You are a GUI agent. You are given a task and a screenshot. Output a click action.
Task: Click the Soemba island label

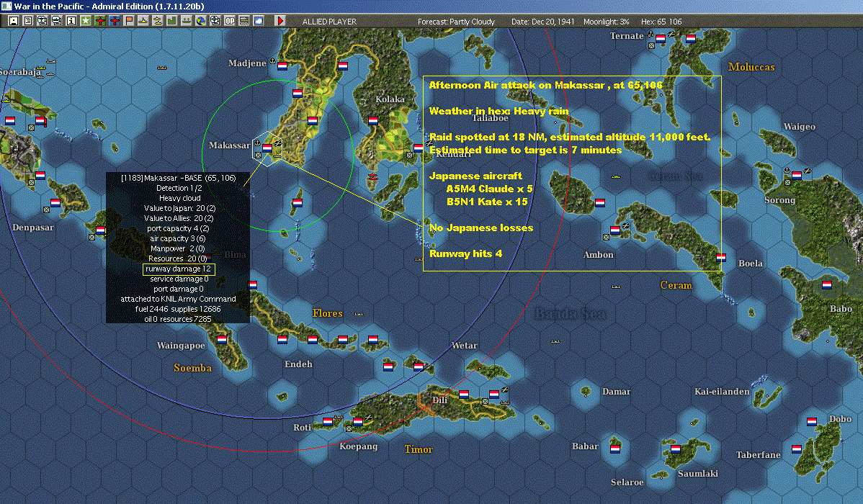pos(192,368)
